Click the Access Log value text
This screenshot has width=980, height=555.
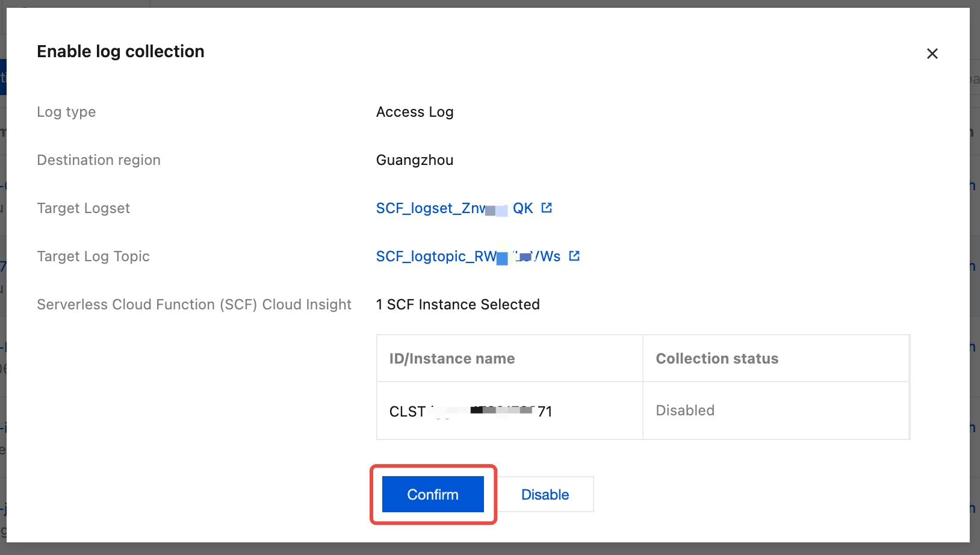click(414, 112)
